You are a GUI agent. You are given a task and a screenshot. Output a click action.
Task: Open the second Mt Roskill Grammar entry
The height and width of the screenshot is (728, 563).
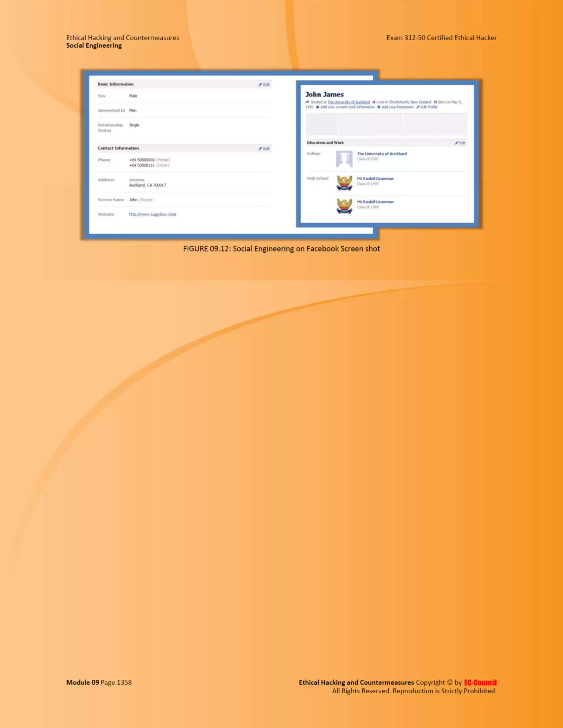coord(375,202)
